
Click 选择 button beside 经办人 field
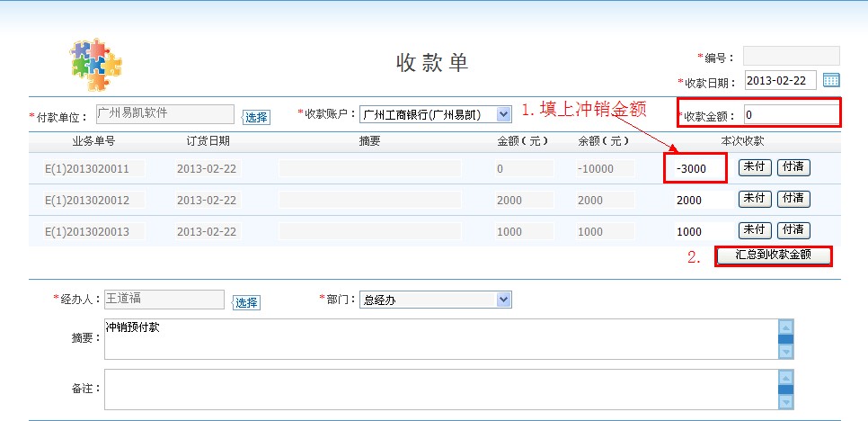(x=246, y=303)
